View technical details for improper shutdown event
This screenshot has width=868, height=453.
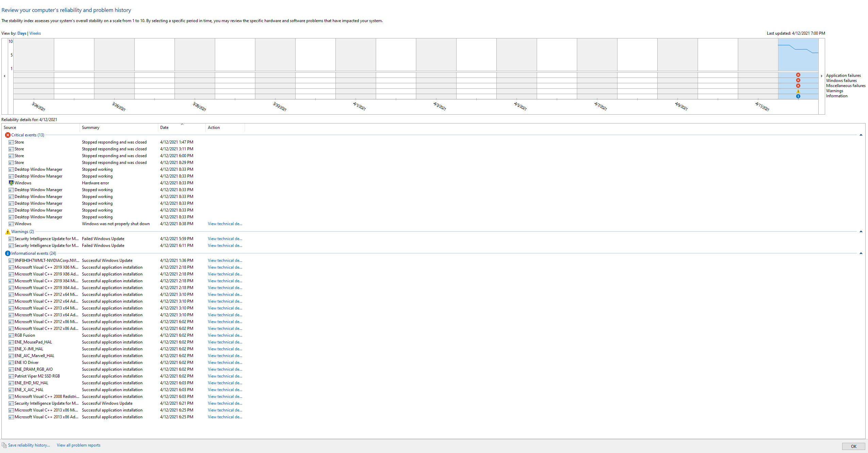coord(225,224)
